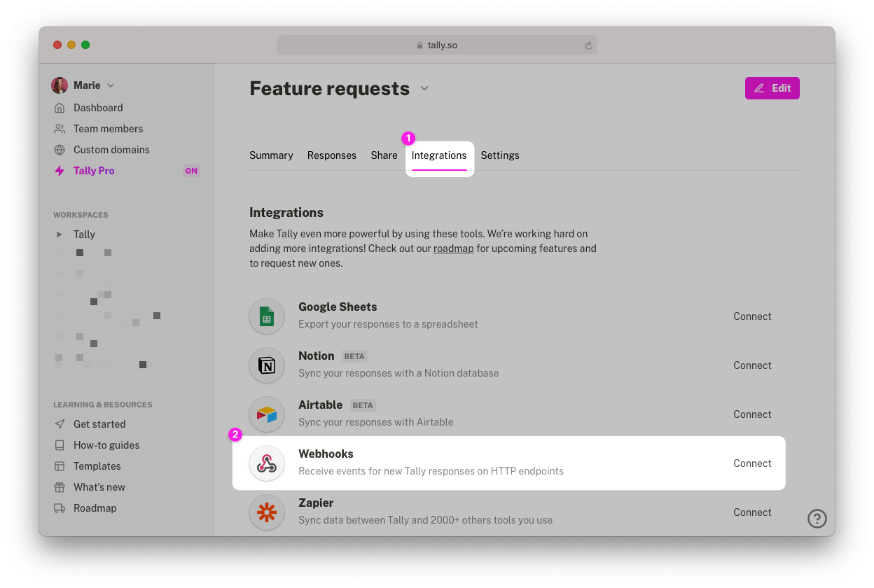Click the Roadmap truck icon
The width and height of the screenshot is (874, 588).
pos(60,508)
